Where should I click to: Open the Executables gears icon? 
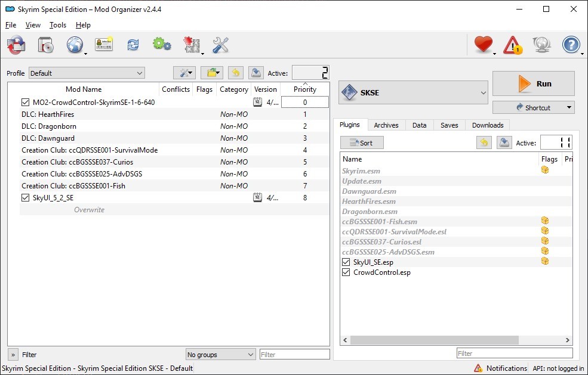[162, 45]
